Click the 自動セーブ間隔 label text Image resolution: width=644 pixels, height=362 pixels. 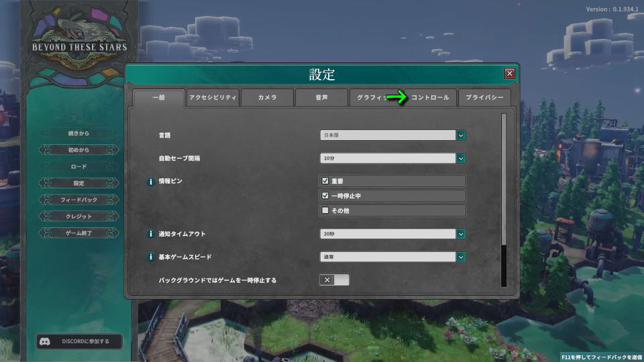(179, 158)
